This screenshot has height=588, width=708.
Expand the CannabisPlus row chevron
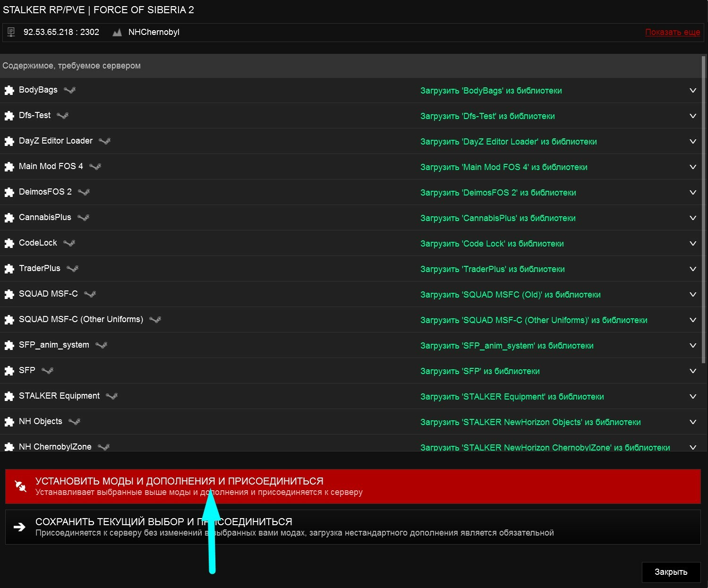coord(693,218)
